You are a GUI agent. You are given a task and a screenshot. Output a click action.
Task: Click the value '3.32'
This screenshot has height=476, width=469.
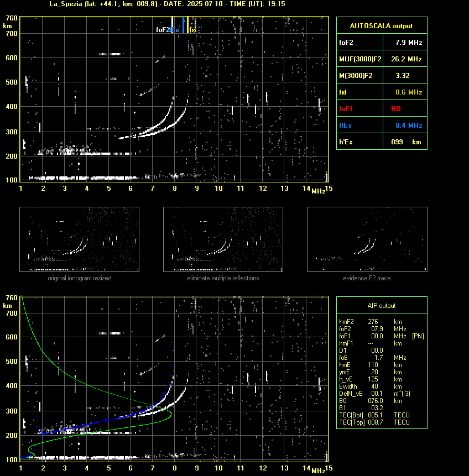coord(403,76)
